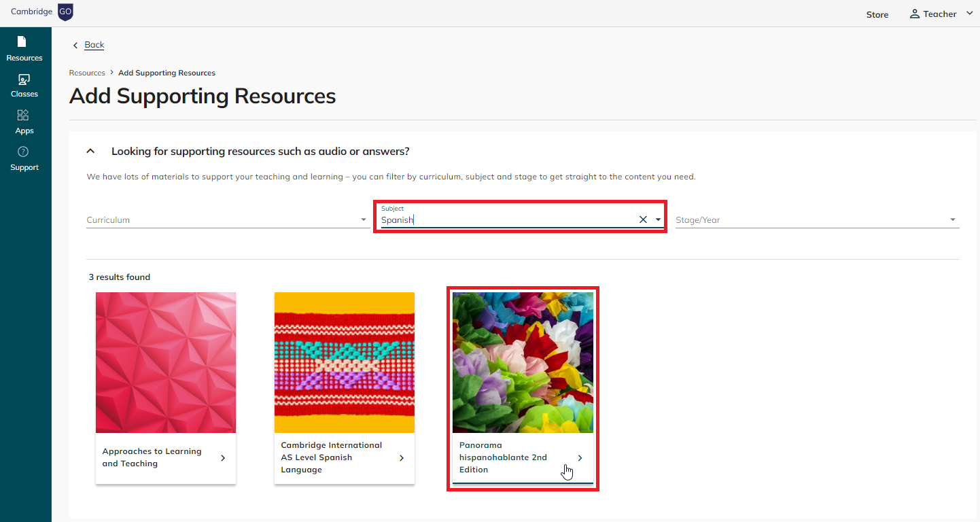The image size is (980, 522).
Task: Click the Add Supporting Resources page heading
Action: [203, 96]
